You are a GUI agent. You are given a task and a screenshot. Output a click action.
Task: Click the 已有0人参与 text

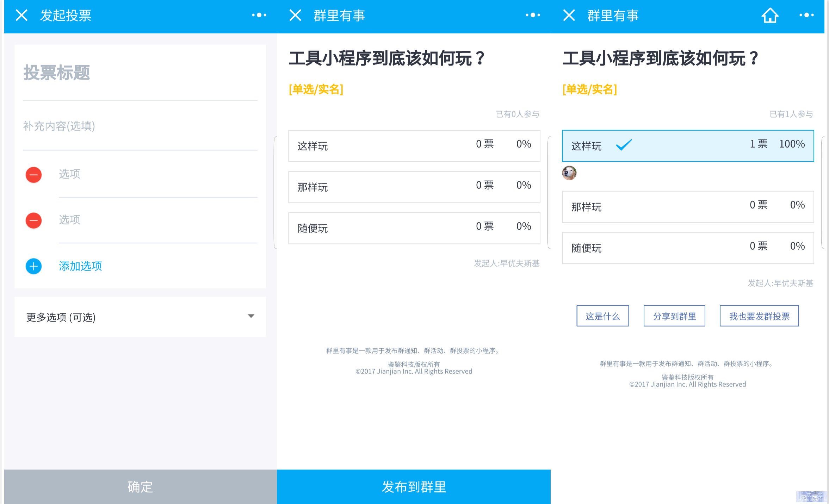click(518, 114)
